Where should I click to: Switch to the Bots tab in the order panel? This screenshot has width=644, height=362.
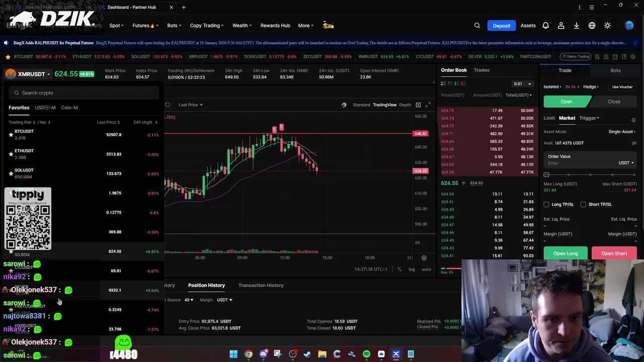pyautogui.click(x=615, y=71)
